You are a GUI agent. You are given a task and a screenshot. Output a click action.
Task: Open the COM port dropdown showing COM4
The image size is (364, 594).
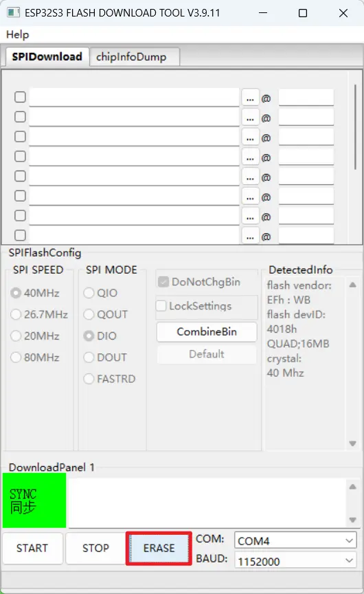(295, 540)
